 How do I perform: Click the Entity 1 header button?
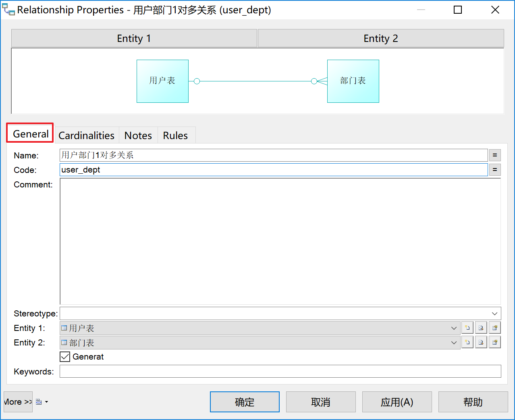[x=134, y=38]
